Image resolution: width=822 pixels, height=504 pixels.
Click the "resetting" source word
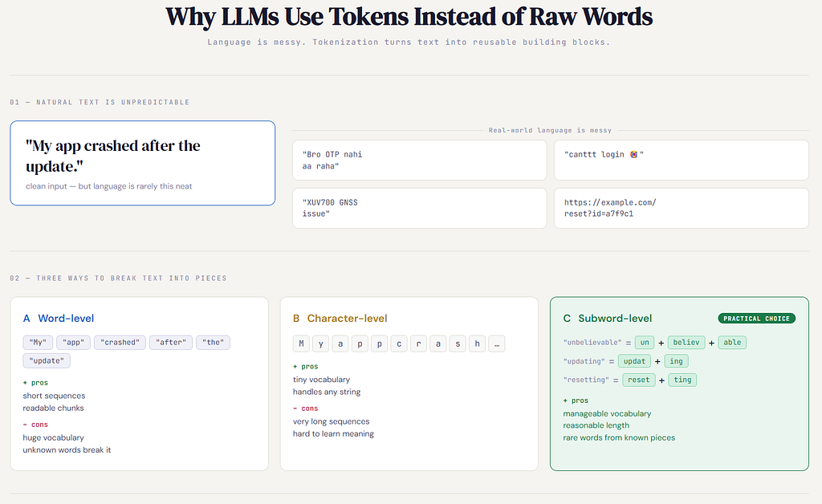click(586, 380)
